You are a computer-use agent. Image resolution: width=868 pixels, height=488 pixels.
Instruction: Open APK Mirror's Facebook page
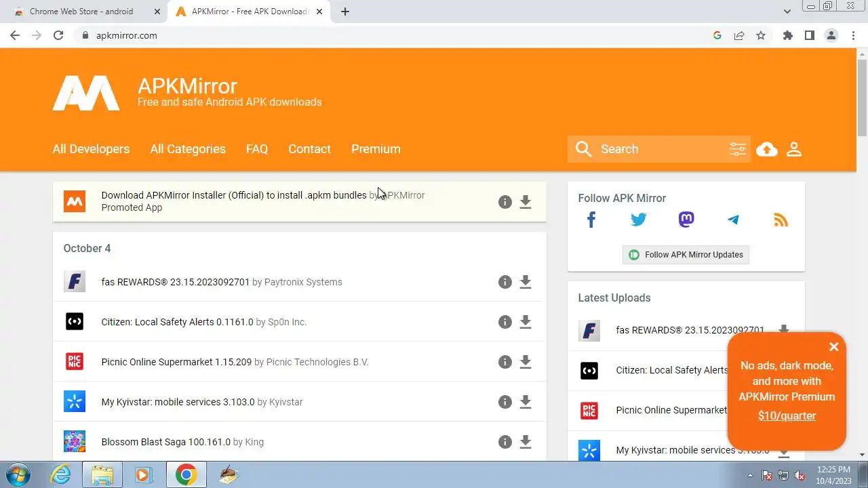pos(591,220)
